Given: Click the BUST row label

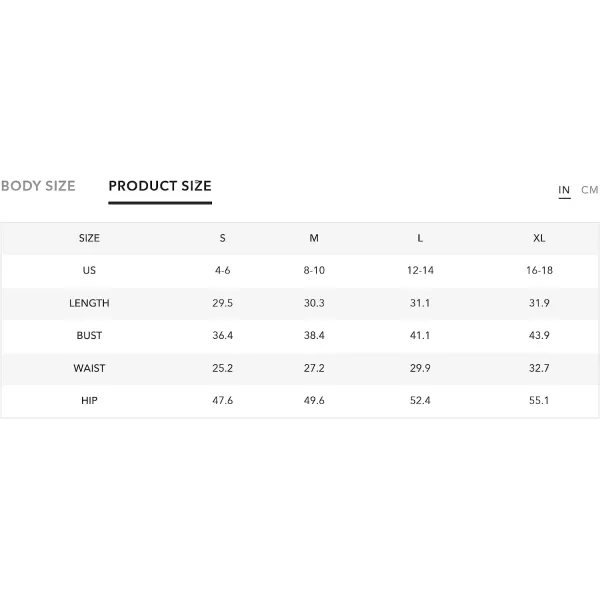Looking at the screenshot, I should [x=89, y=335].
